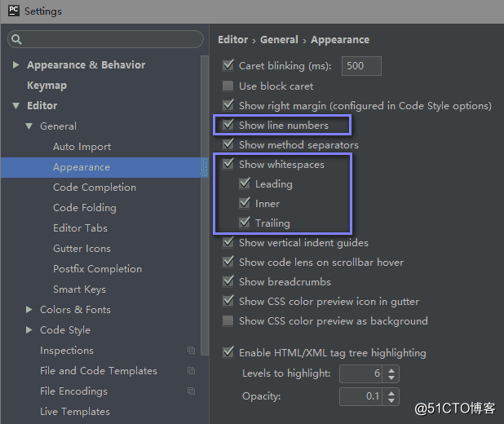The image size is (504, 424).
Task: Toggle Show line numbers checkbox
Action: click(228, 125)
